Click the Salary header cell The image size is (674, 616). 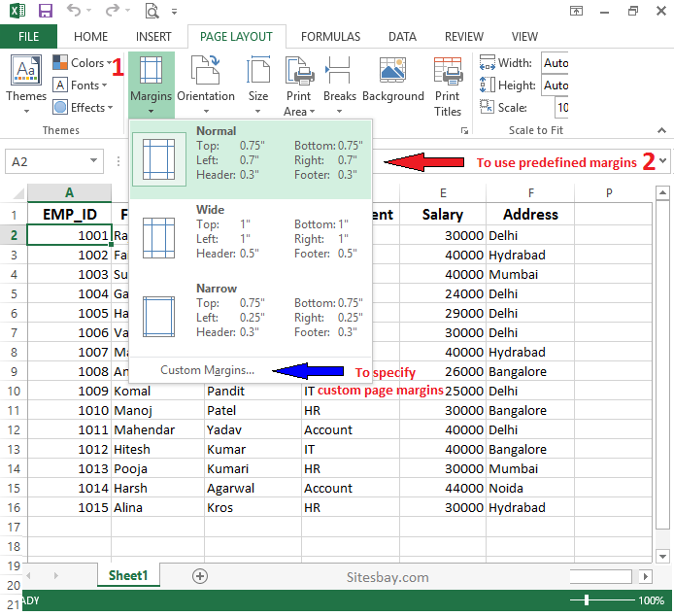point(443,214)
